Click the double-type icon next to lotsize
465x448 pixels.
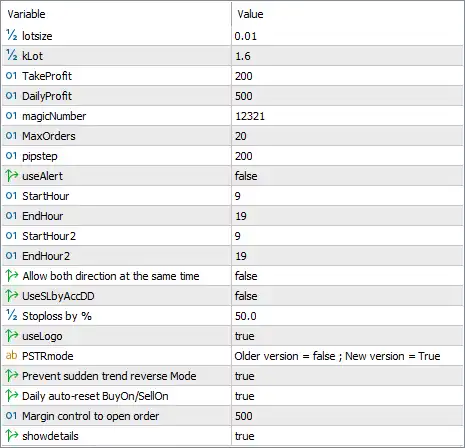(x=11, y=35)
